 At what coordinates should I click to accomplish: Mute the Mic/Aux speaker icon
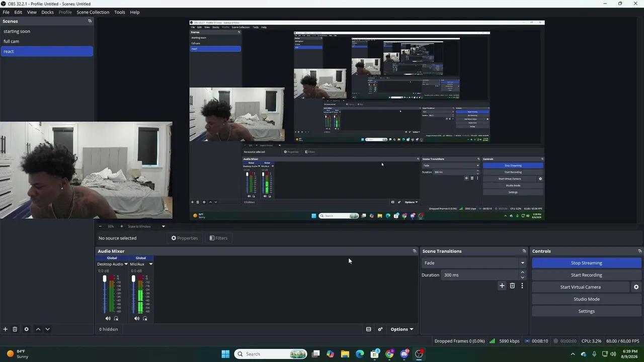pos(136,318)
